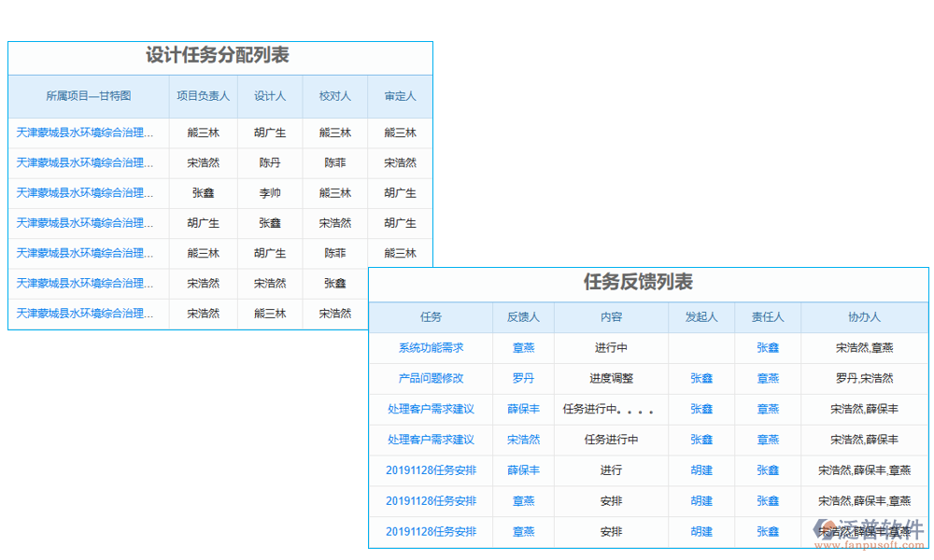This screenshot has height=560, width=934.
Task: Sort by the 任务 column header
Action: (x=430, y=317)
